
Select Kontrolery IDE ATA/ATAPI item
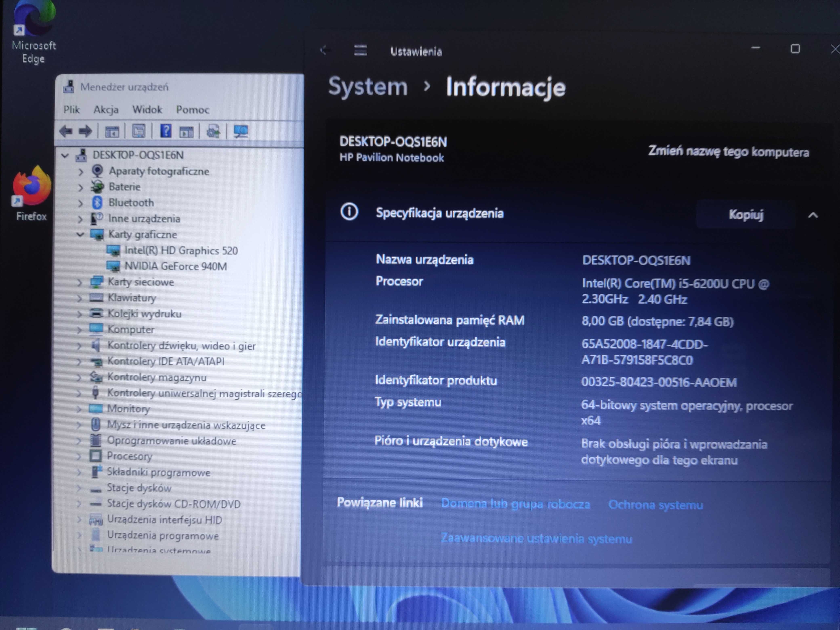166,361
